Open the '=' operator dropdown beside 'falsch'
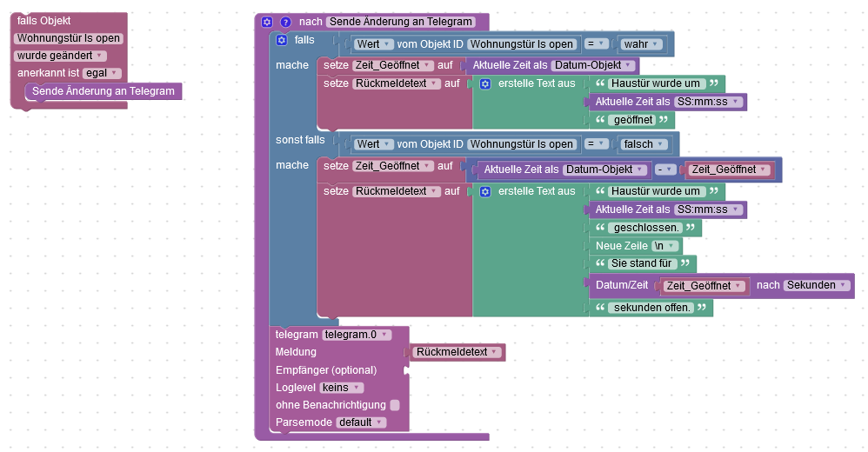Viewport: 868px width, 452px height. (x=596, y=143)
